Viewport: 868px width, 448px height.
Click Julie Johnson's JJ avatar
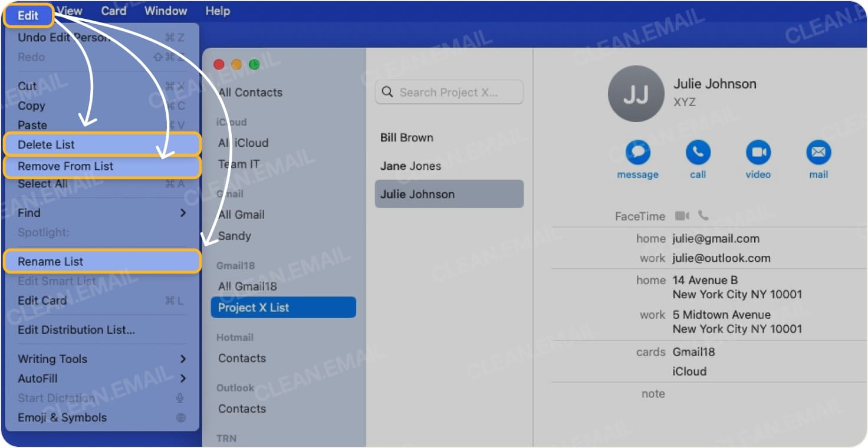pyautogui.click(x=636, y=93)
